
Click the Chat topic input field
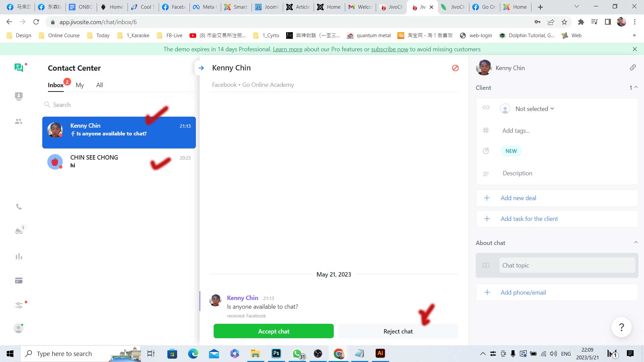pos(567,265)
